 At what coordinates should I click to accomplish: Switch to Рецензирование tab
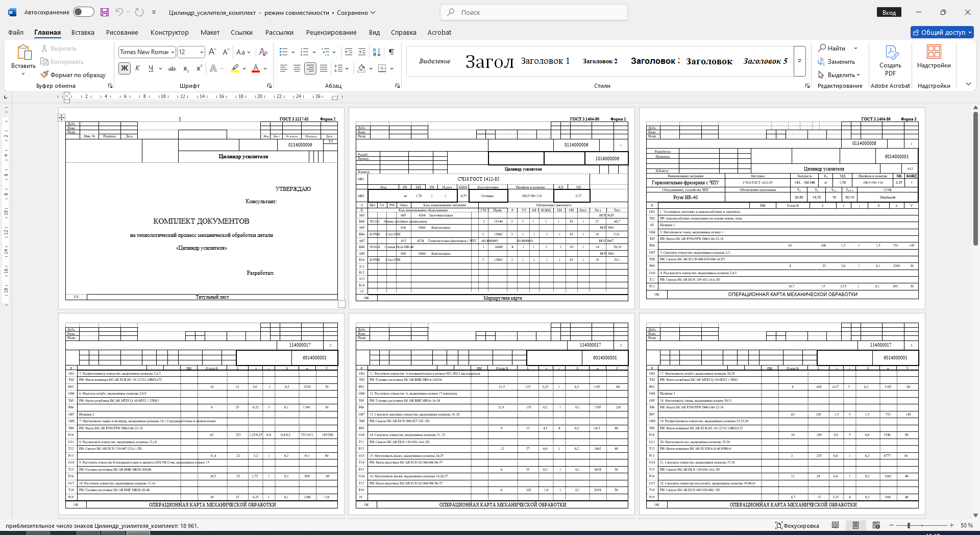coord(331,32)
